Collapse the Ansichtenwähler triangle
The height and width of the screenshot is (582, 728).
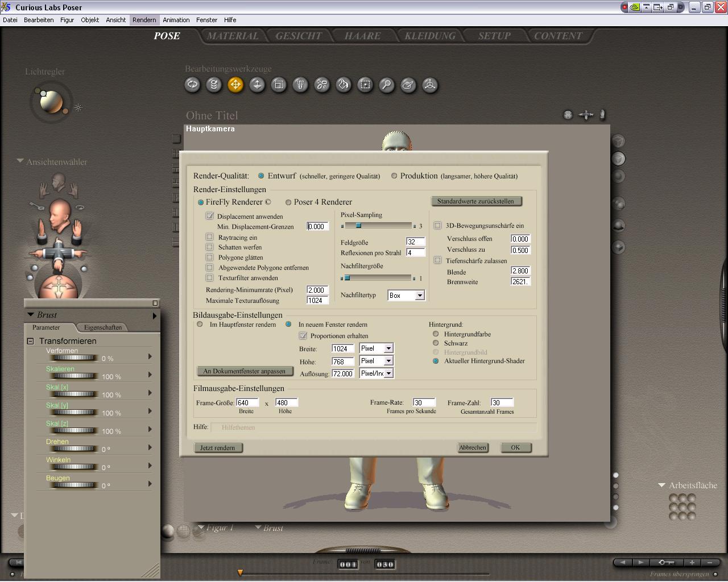(x=20, y=161)
